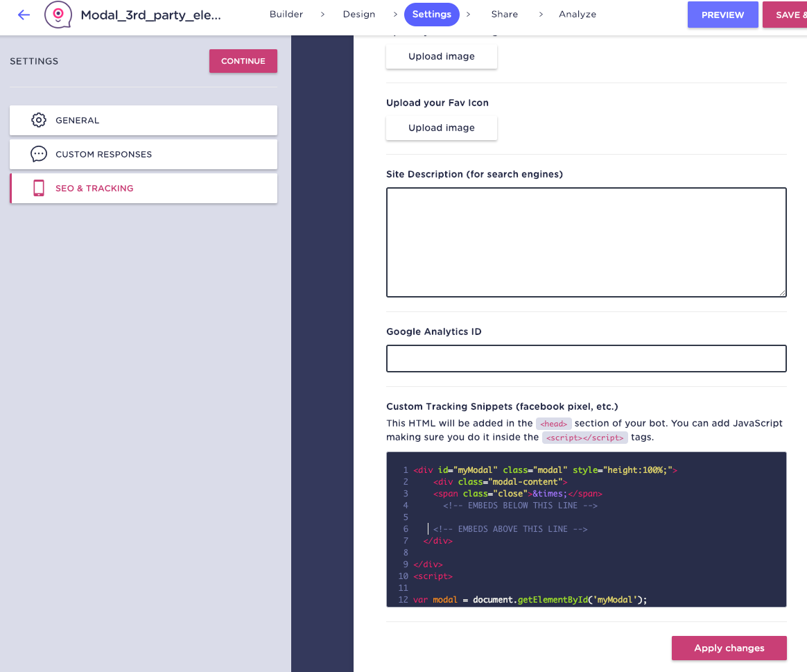Click the Custom Tracking Snippets heading

(x=503, y=406)
